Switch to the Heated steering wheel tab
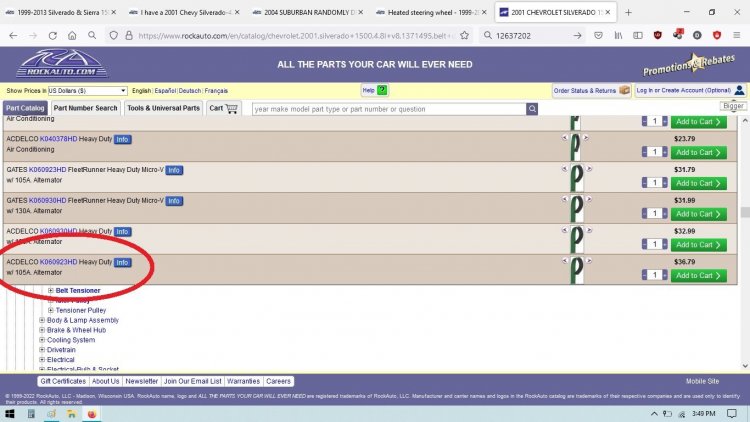The width and height of the screenshot is (750, 422). 431,12
